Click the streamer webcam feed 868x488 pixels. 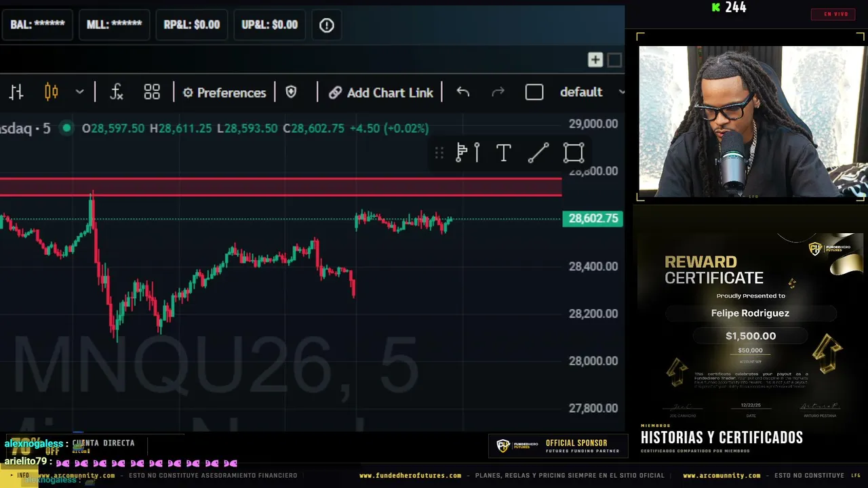pyautogui.click(x=753, y=122)
